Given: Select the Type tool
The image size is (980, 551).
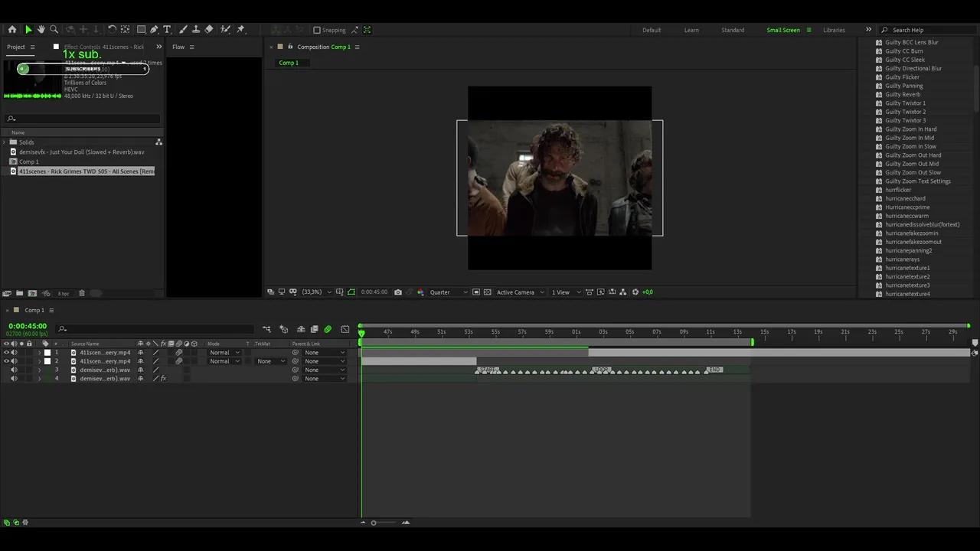Looking at the screenshot, I should (x=167, y=31).
